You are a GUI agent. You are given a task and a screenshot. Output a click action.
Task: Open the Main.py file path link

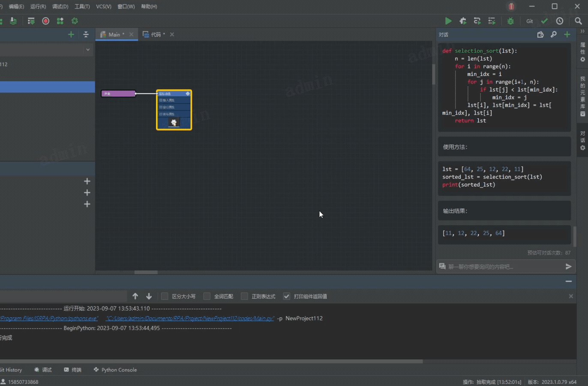coord(189,318)
